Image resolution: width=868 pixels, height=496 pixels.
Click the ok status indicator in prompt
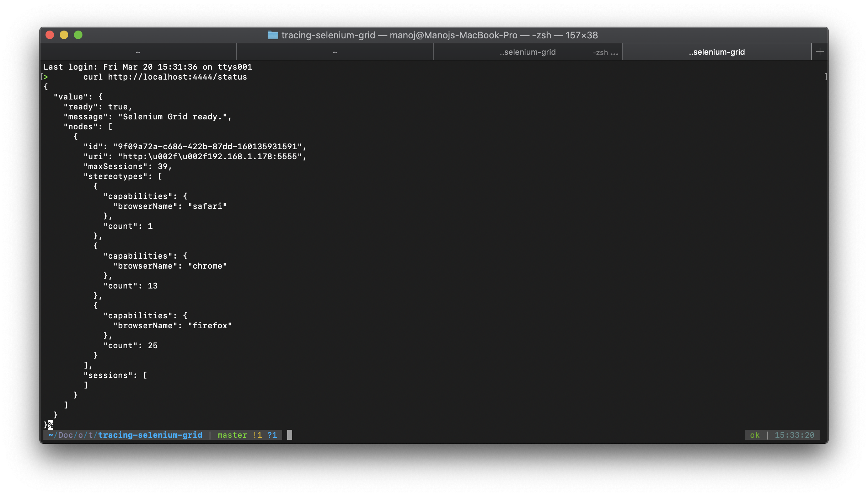(755, 435)
